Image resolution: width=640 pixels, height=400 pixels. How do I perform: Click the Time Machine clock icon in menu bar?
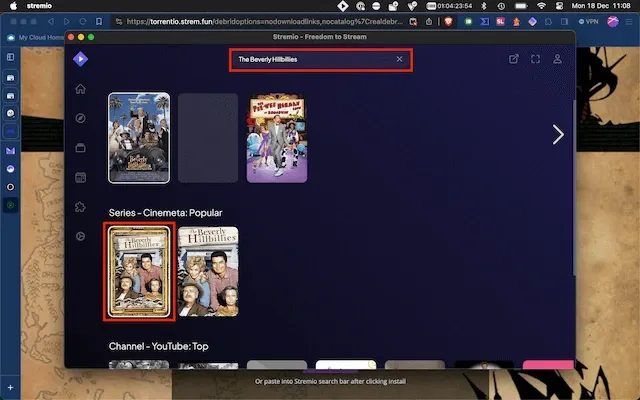point(501,6)
